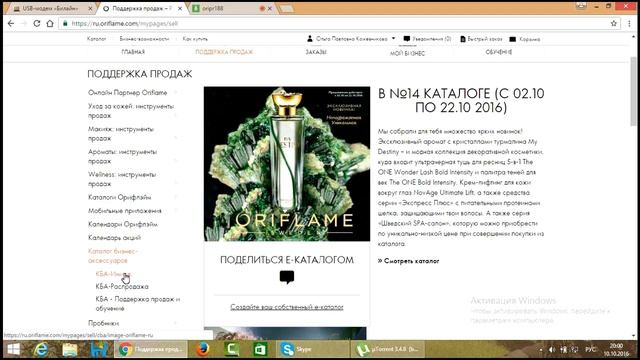Click the user profile icon beside the account name
640x360 pixels.
click(x=310, y=39)
